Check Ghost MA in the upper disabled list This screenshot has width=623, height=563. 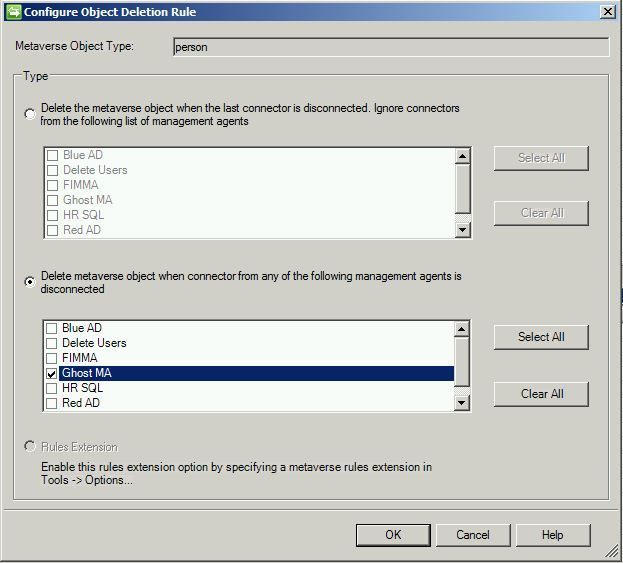(52, 200)
